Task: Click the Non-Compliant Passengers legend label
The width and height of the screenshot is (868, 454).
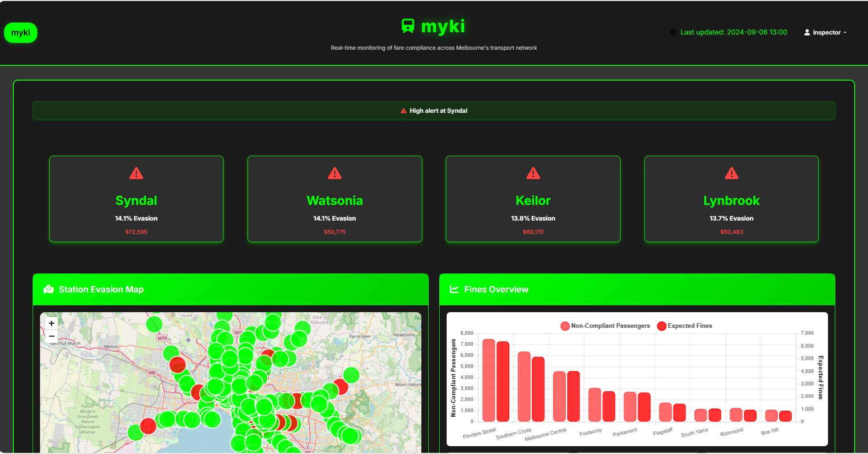Action: point(610,326)
